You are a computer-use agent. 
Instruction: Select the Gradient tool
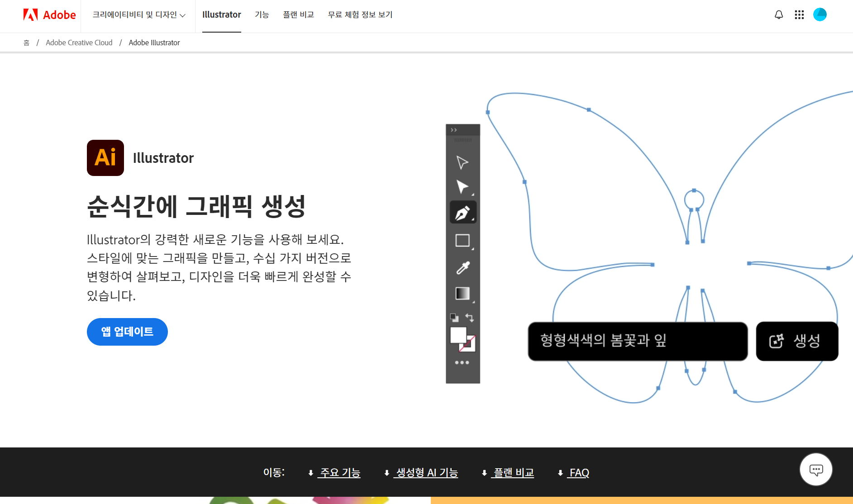(x=462, y=294)
